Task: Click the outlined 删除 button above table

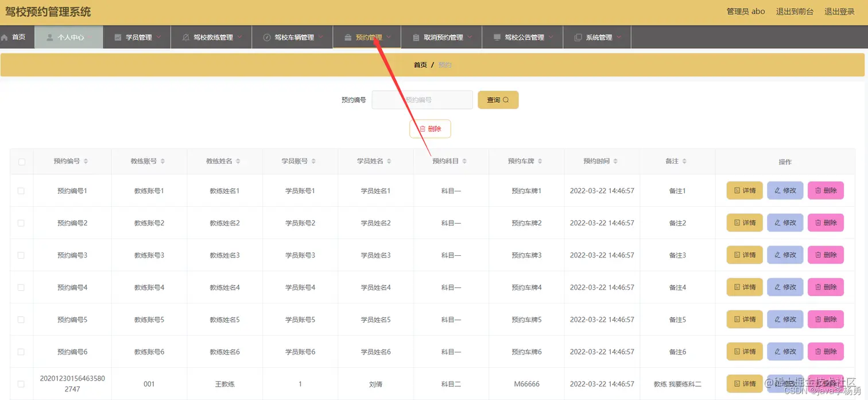Action: click(430, 129)
